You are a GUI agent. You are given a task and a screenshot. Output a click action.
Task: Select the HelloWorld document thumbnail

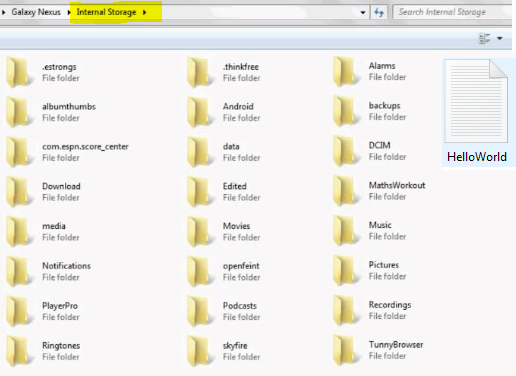pyautogui.click(x=477, y=101)
